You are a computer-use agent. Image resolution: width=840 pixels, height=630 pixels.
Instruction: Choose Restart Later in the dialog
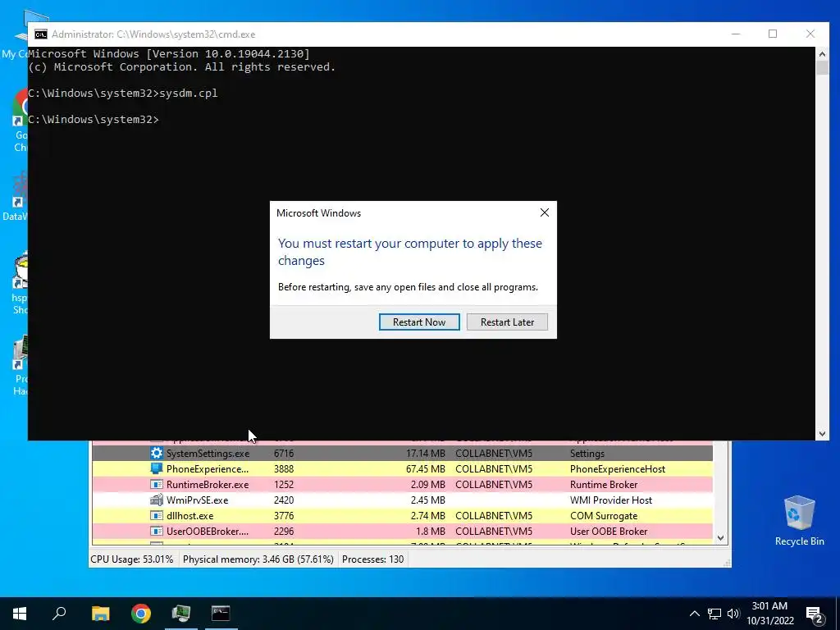point(507,322)
